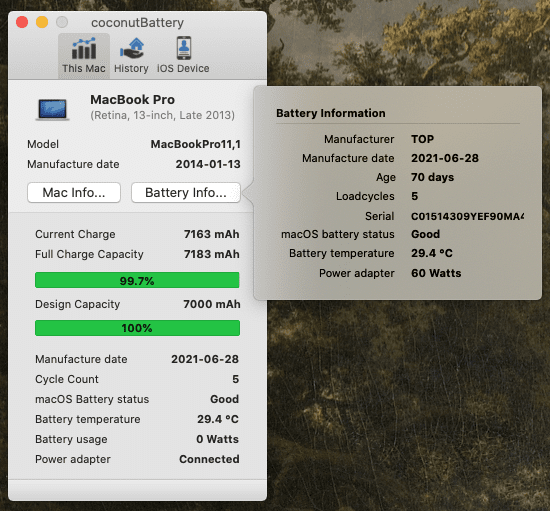Click the 7183 mAh full charge value
The image size is (550, 511).
(212, 254)
